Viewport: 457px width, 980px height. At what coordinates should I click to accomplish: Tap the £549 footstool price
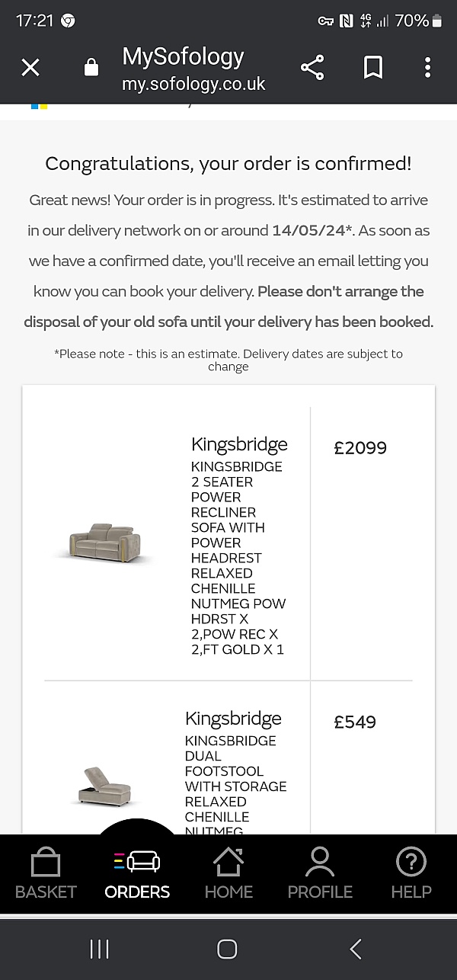(x=355, y=722)
